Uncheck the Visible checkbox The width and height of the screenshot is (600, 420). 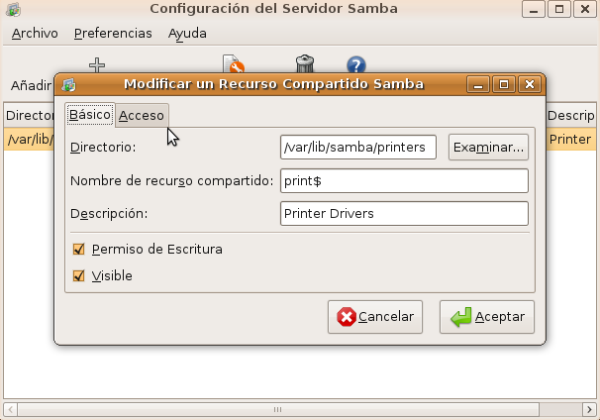pyautogui.click(x=79, y=276)
